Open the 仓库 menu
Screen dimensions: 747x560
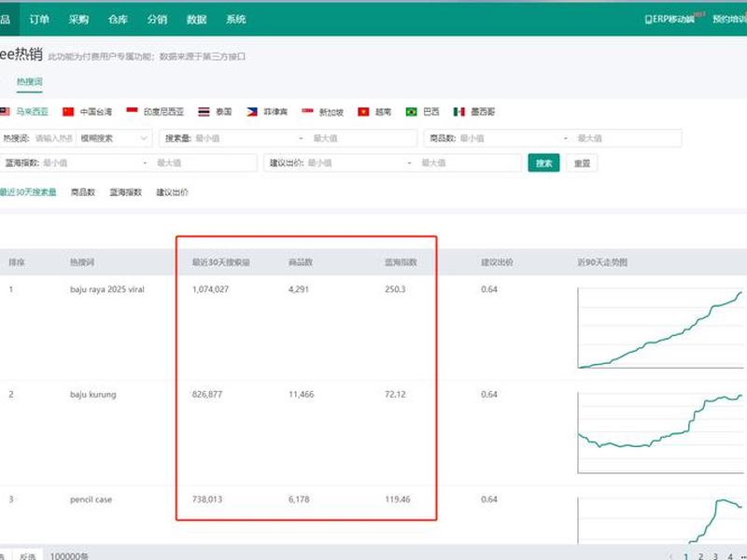118,19
